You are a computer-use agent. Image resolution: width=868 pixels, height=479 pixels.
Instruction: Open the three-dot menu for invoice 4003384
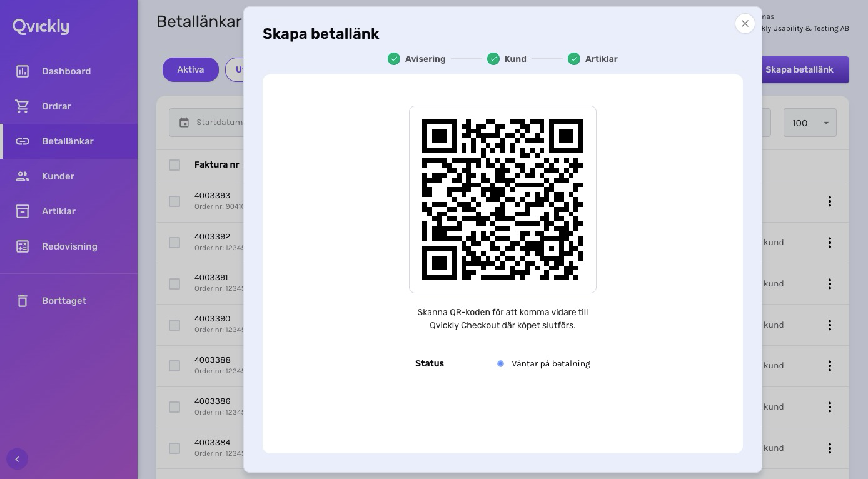coord(830,448)
